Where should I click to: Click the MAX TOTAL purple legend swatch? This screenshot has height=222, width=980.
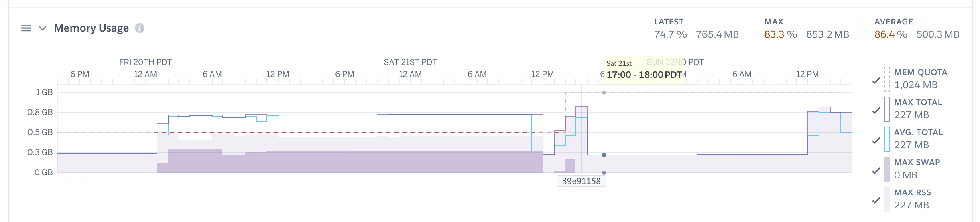[887, 109]
